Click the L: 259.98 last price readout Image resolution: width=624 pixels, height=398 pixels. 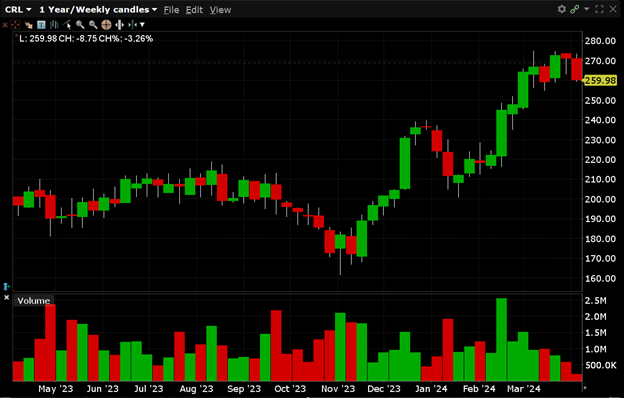[38, 39]
